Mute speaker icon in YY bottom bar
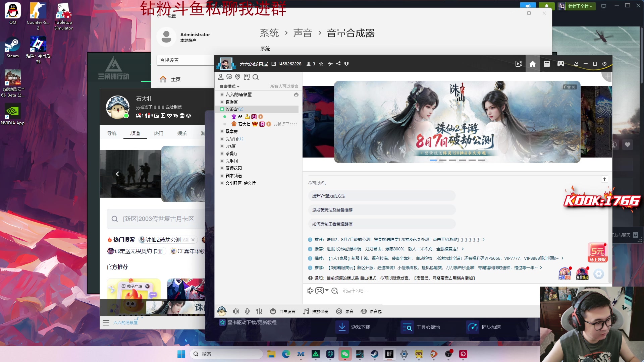Screen dimensions: 644x362 click(236, 311)
